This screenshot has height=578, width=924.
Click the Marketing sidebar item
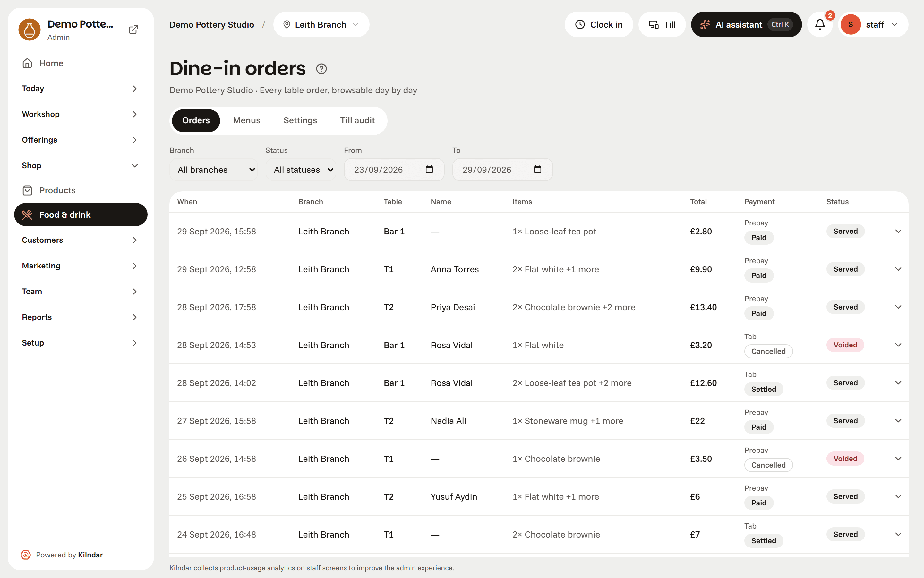click(81, 266)
